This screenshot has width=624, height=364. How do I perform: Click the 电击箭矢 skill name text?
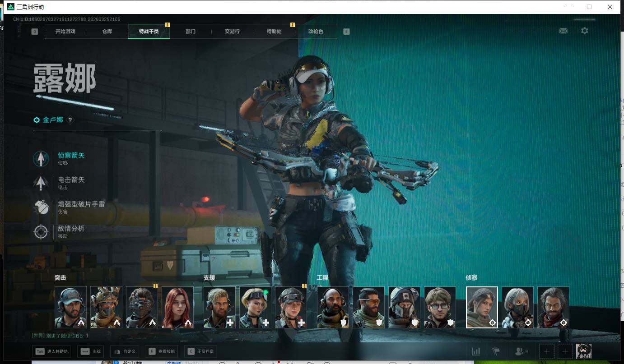[x=71, y=180]
